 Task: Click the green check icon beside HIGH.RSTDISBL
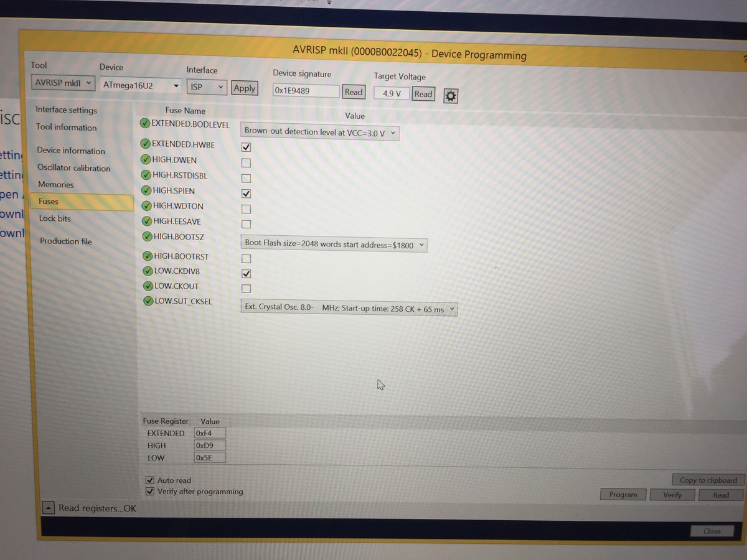[x=146, y=175]
